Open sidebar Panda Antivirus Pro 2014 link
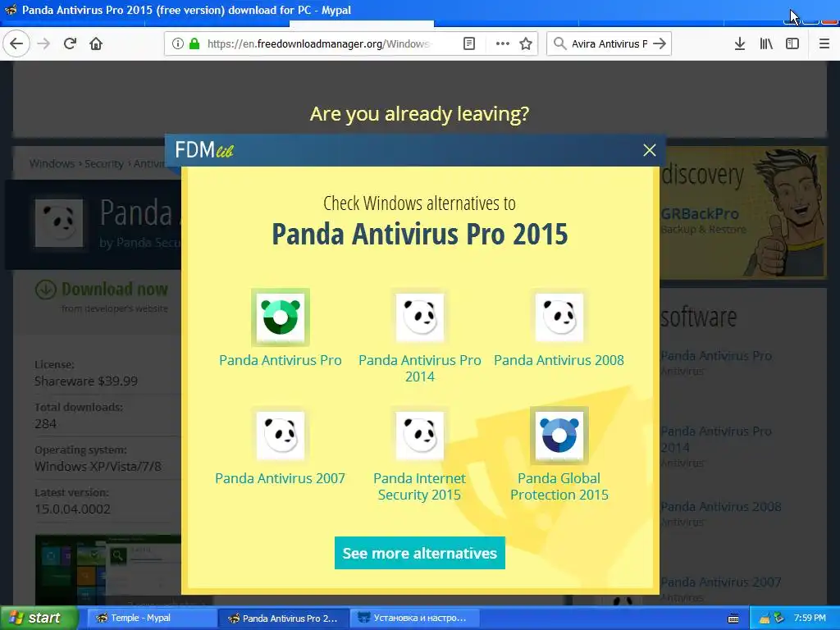The height and width of the screenshot is (630, 840). point(716,440)
